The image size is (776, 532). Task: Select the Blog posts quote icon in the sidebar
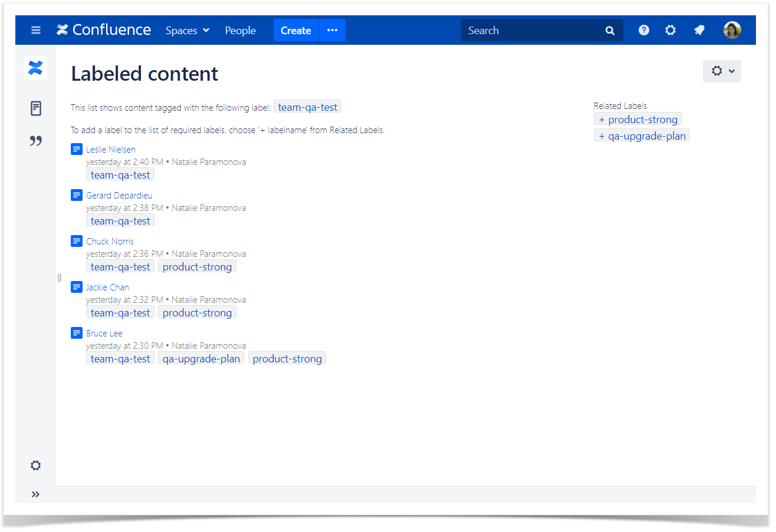35,141
